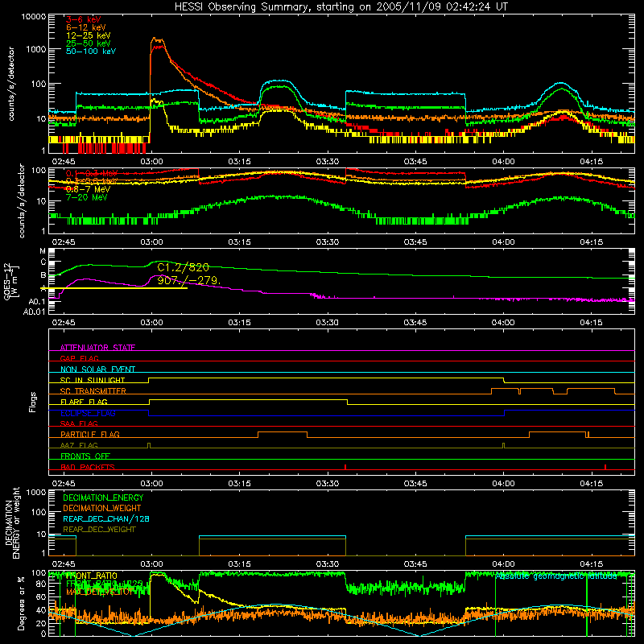Click the NON_SOLAR_EVENT flag label

(97, 369)
